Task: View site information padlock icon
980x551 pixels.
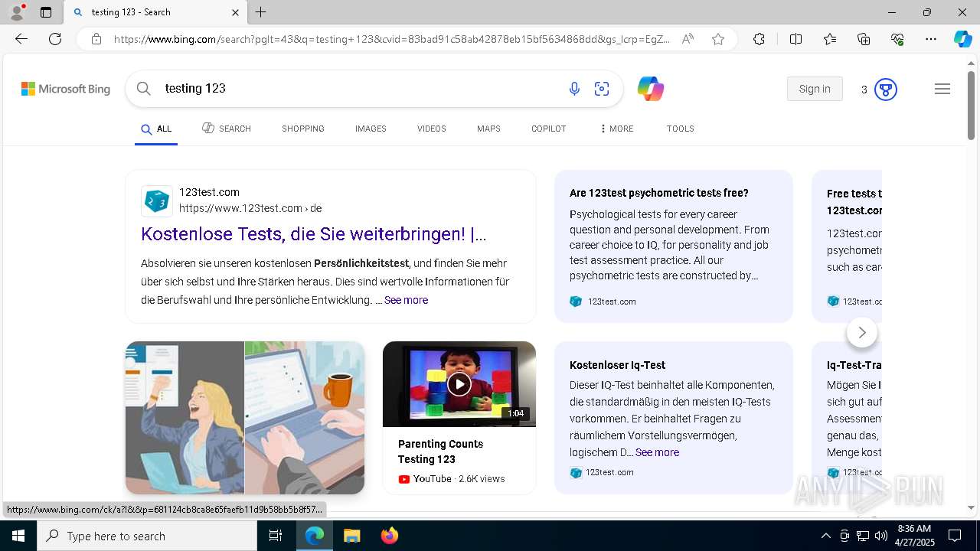Action: click(x=96, y=39)
